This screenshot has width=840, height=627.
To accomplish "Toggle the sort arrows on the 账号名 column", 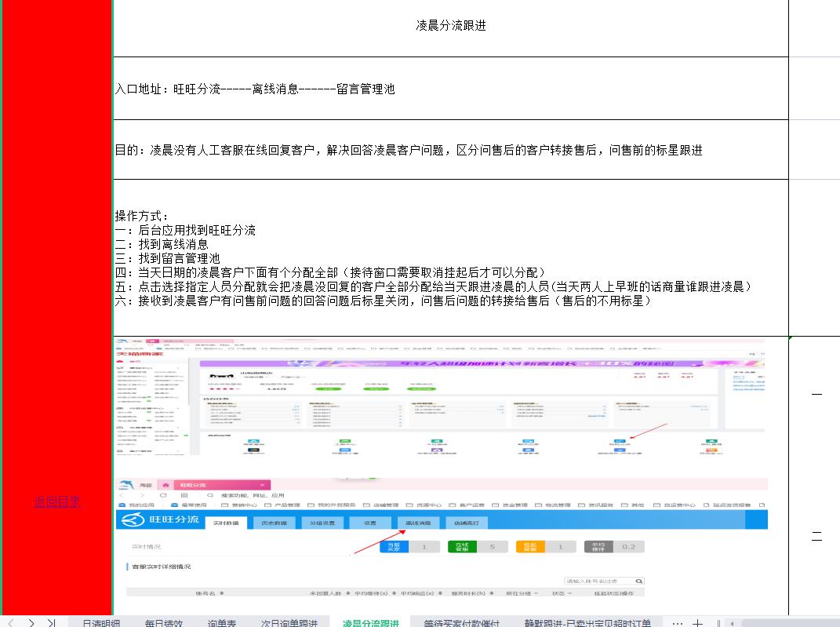I will point(221,592).
